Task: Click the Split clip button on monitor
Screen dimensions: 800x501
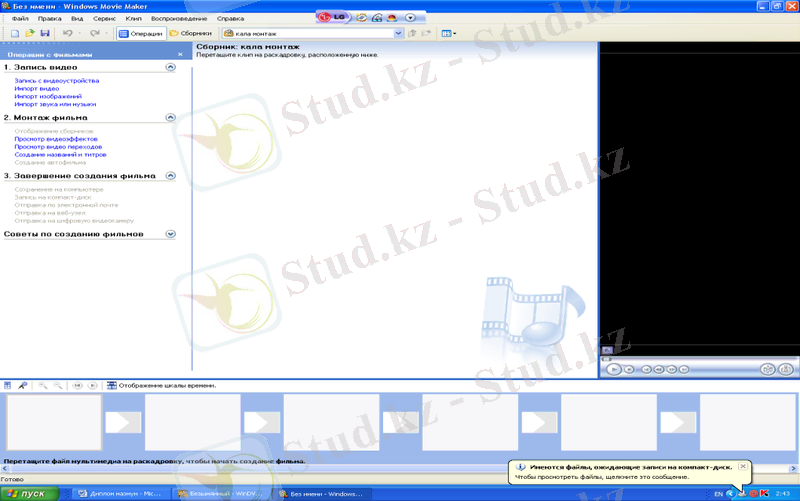Action: 767,369
